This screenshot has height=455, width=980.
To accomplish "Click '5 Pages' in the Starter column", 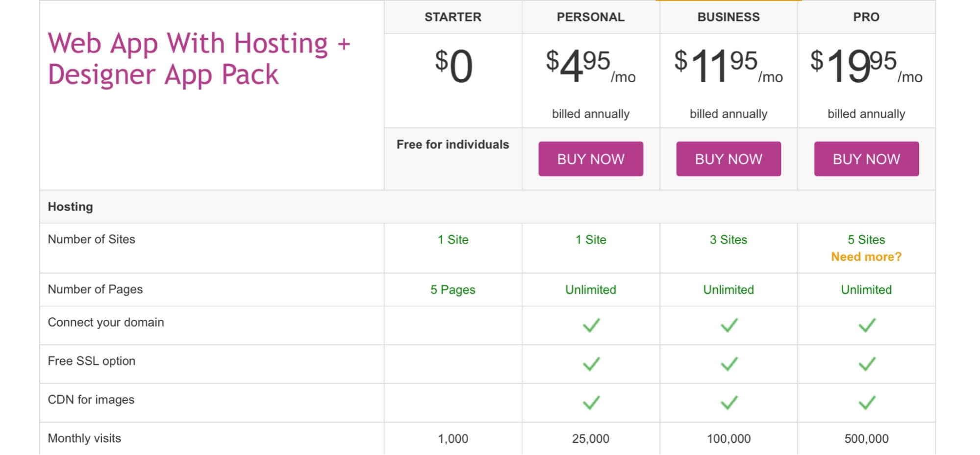I will point(453,290).
